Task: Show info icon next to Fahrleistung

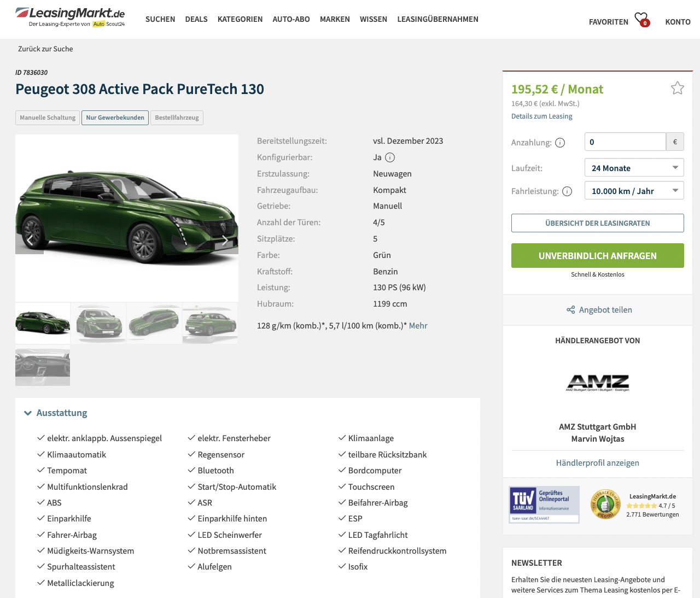Action: pyautogui.click(x=567, y=191)
